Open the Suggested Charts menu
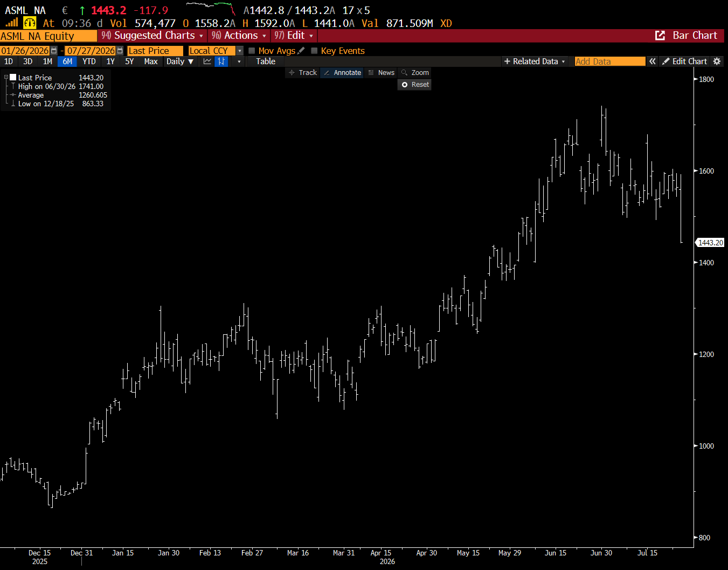Screen dimensions: 728x570 (152, 36)
